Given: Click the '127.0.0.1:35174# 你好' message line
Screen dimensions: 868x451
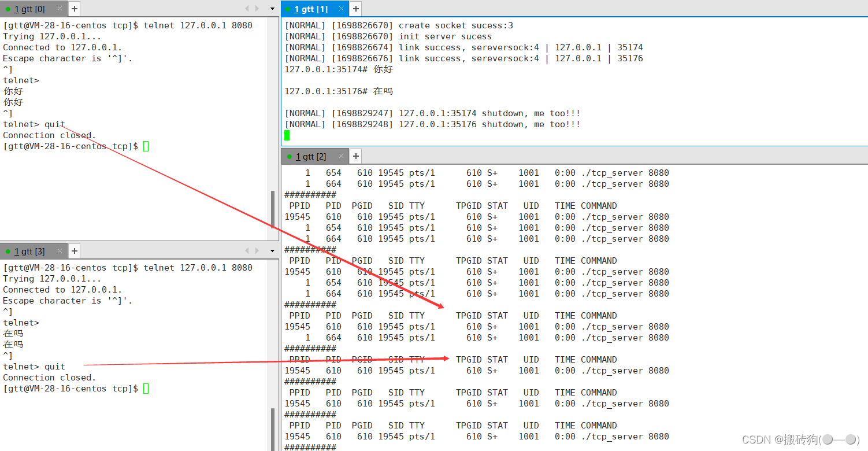Looking at the screenshot, I should coord(339,69).
